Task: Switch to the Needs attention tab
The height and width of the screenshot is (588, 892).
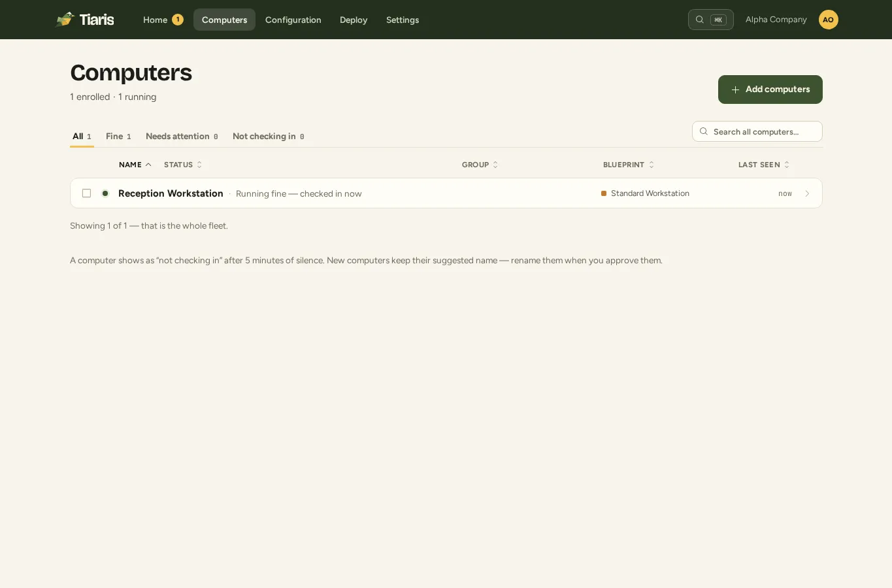Action: coord(182,136)
